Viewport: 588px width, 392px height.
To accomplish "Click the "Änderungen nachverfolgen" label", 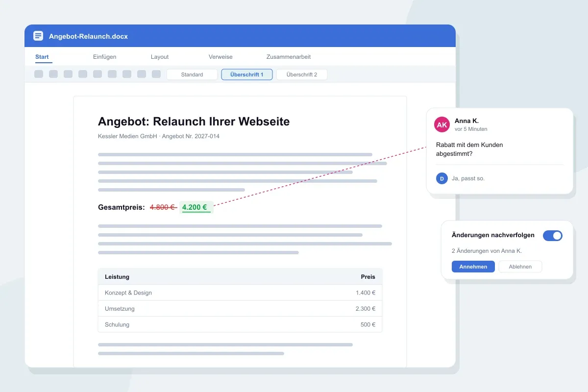I will coord(493,235).
